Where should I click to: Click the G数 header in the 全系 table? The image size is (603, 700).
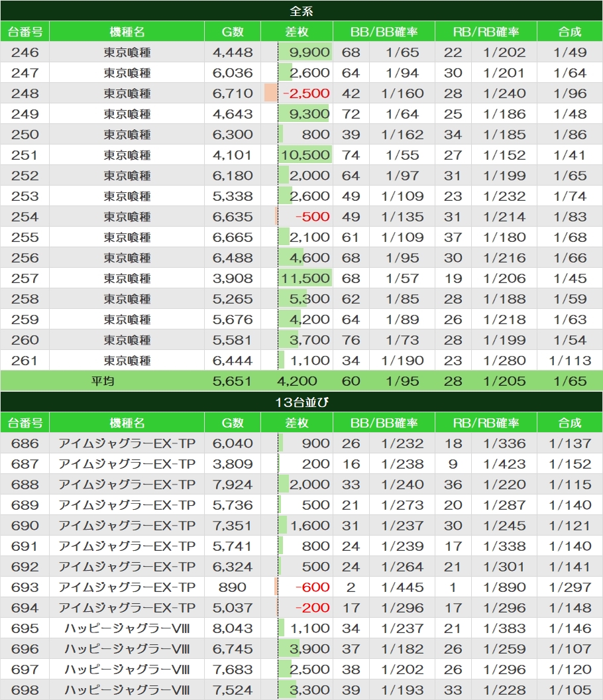(x=233, y=32)
